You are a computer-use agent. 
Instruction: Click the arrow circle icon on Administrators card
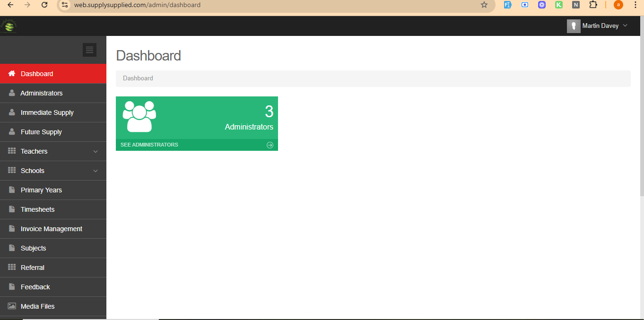tap(270, 145)
